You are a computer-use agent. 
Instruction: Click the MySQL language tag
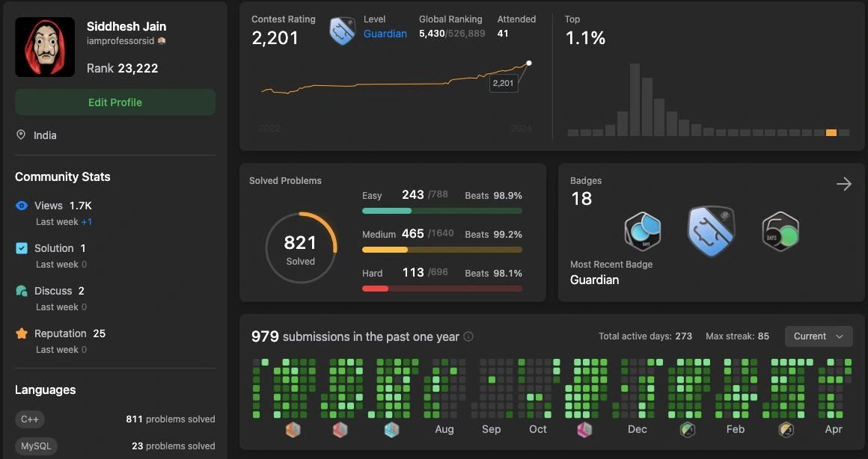point(36,446)
